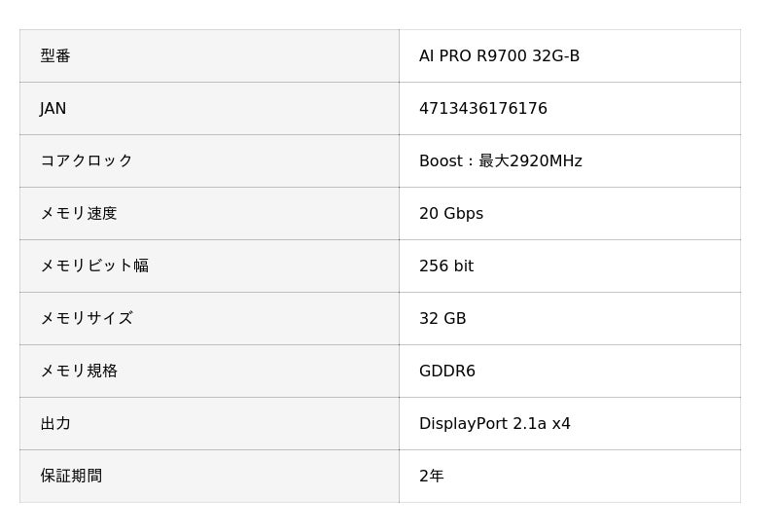Select the 2年 warranty period value
This screenshot has width=778, height=532.
point(431,477)
